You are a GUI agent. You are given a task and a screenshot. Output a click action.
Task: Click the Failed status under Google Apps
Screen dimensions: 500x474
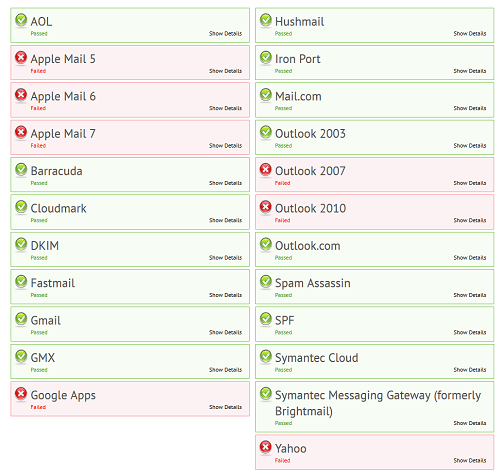pyautogui.click(x=38, y=407)
